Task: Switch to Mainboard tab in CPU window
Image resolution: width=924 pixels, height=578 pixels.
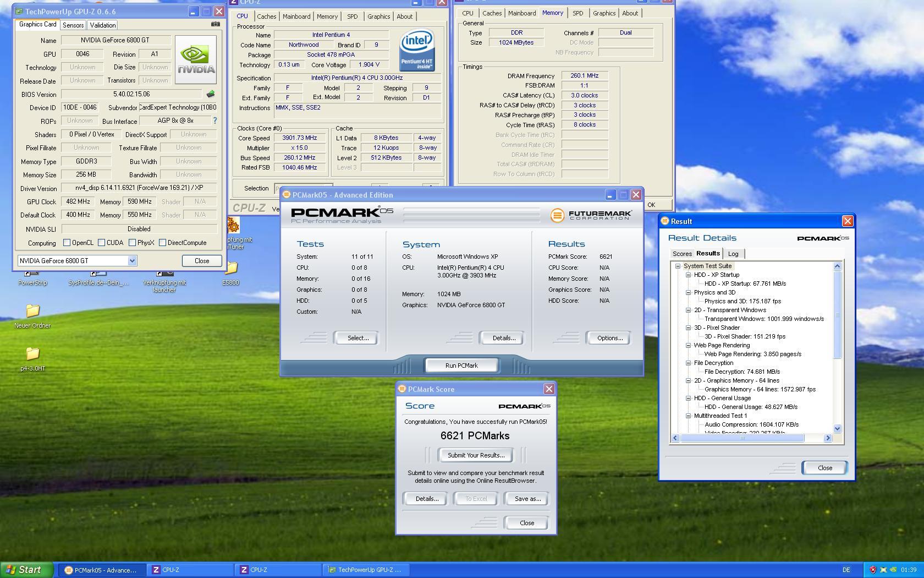Action: click(x=296, y=17)
